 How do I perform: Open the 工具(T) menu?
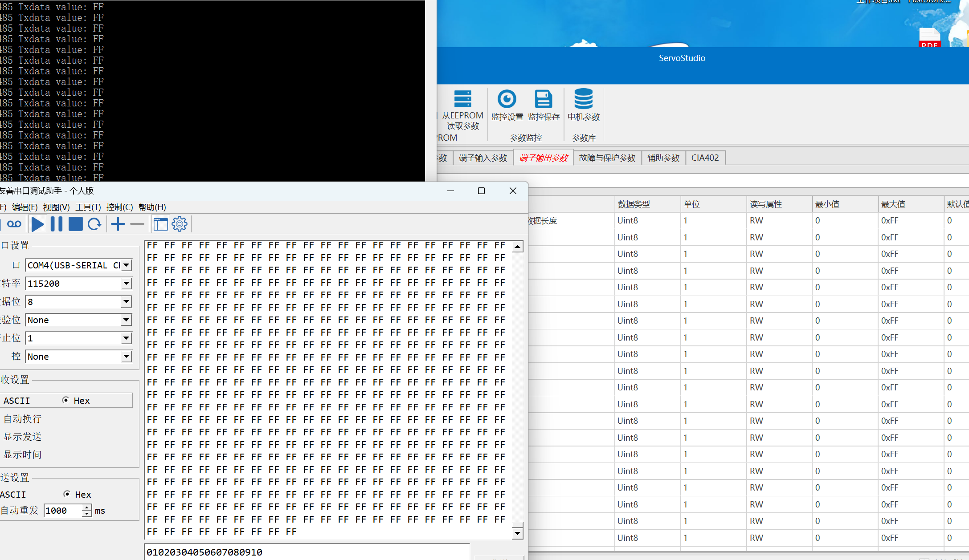pos(88,207)
